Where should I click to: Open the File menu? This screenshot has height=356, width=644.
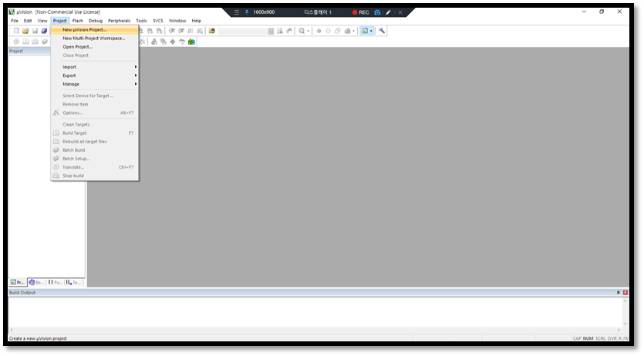coord(15,21)
